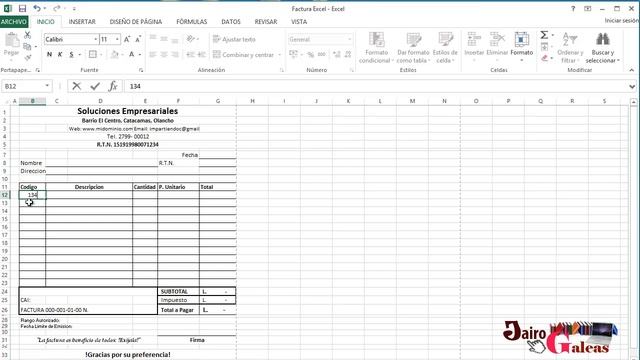The image size is (640, 360).
Task: Undo the last action
Action: [37, 8]
